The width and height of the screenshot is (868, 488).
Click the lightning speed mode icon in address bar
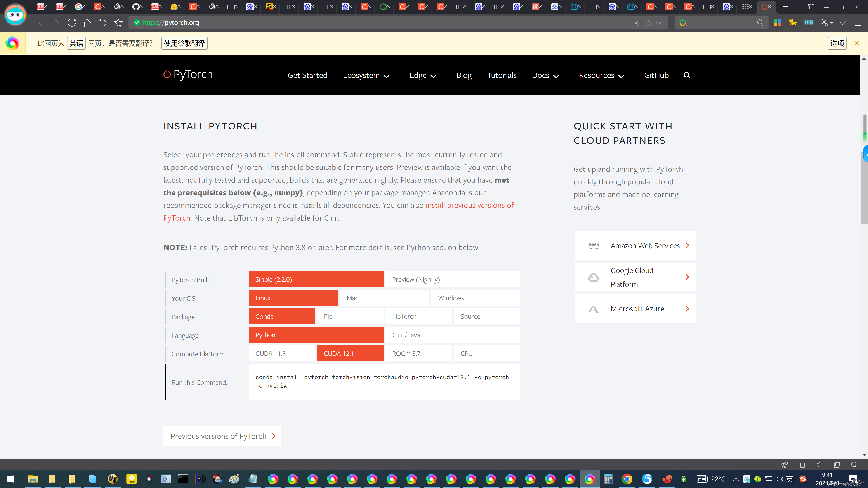pos(637,23)
